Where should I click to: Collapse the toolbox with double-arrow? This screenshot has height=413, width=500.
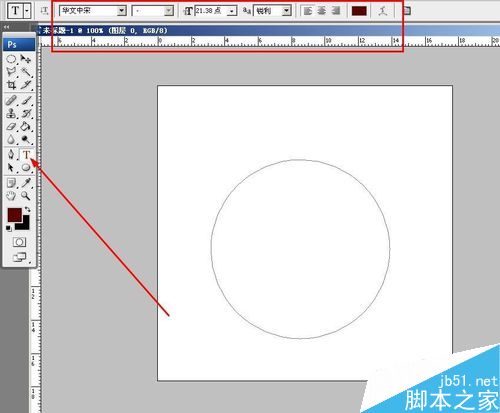click(x=6, y=27)
